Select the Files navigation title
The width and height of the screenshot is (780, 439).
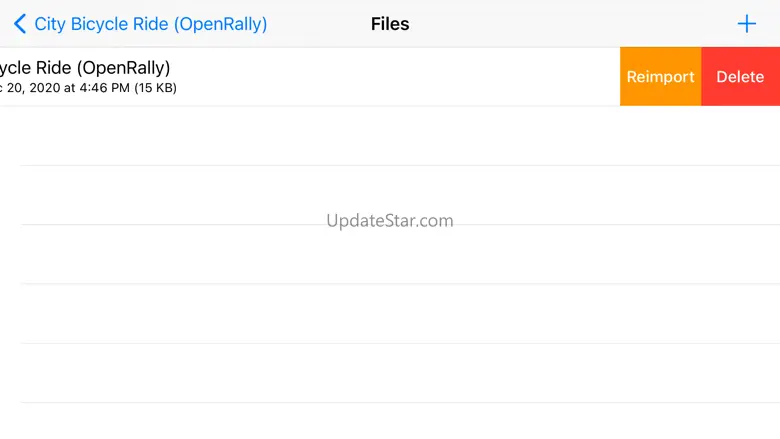click(390, 24)
